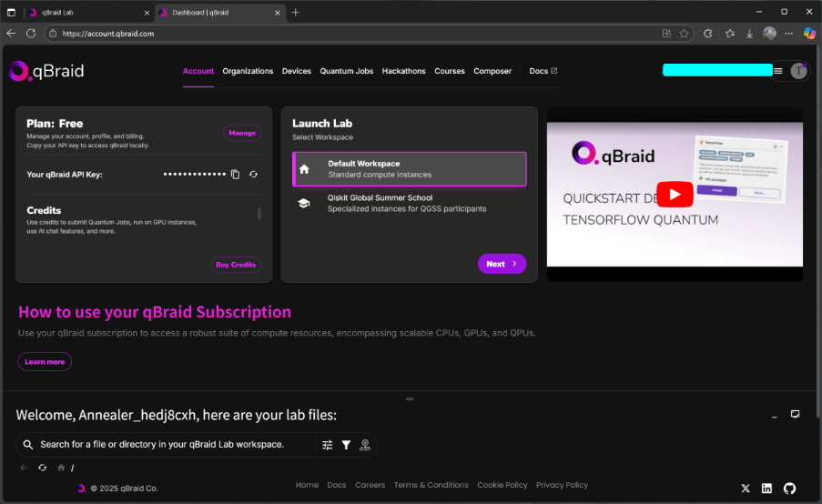Refresh the qBraid API key
This screenshot has width=822, height=504.
pos(254,175)
